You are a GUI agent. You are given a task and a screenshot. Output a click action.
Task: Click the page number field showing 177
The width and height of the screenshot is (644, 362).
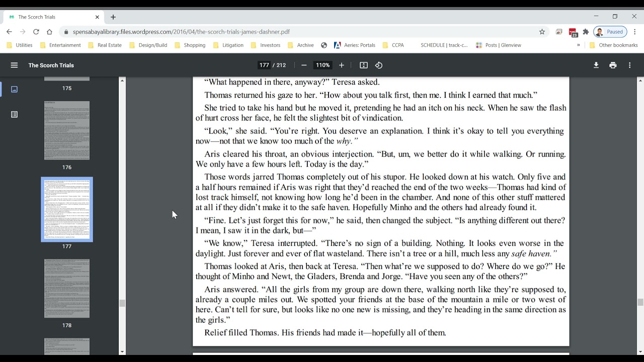pyautogui.click(x=264, y=65)
